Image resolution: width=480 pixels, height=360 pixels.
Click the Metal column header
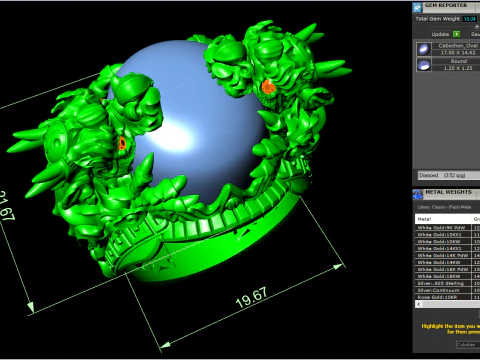pyautogui.click(x=443, y=219)
